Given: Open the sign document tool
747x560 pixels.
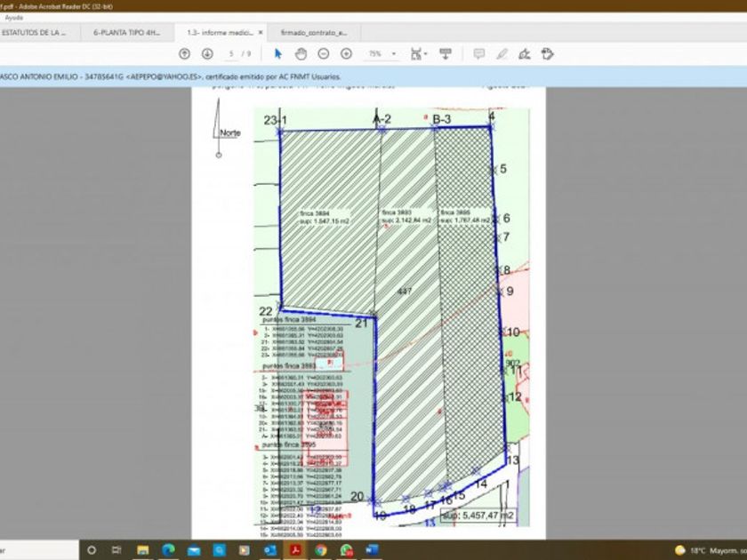Looking at the screenshot, I should pos(525,54).
